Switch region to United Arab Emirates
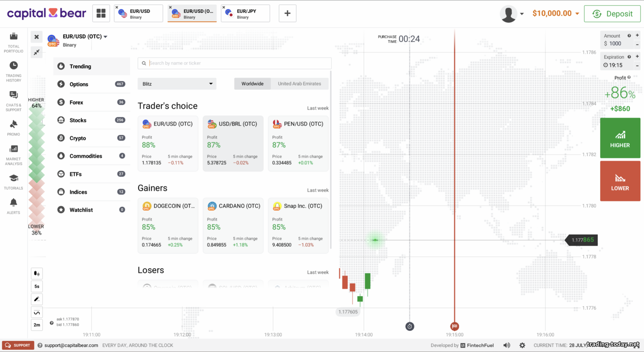Viewport: 644px width, 352px height. (299, 84)
